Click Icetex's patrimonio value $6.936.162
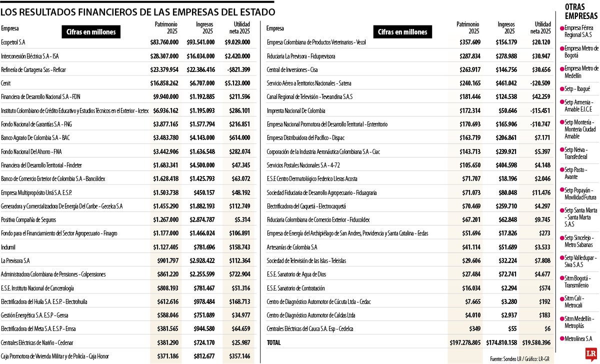 click(166, 110)
